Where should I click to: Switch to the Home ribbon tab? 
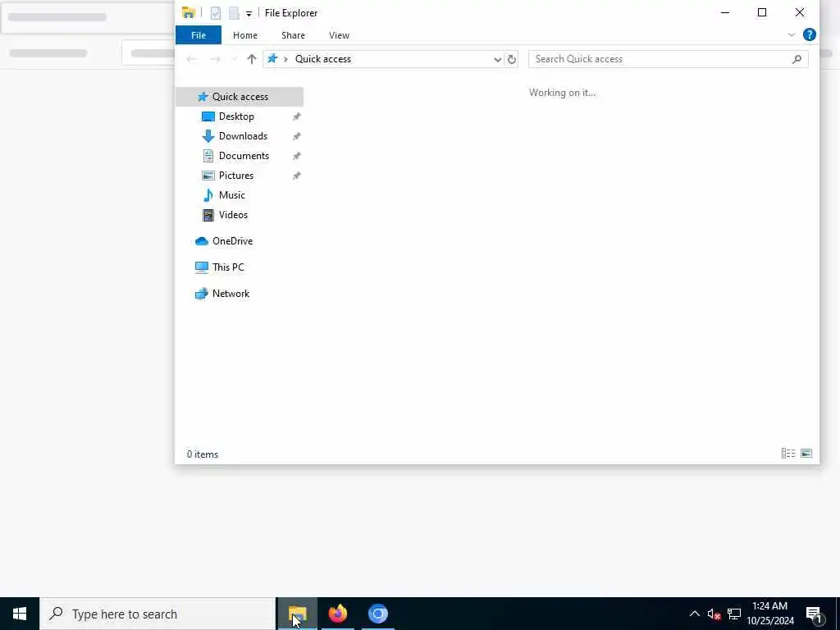244,35
